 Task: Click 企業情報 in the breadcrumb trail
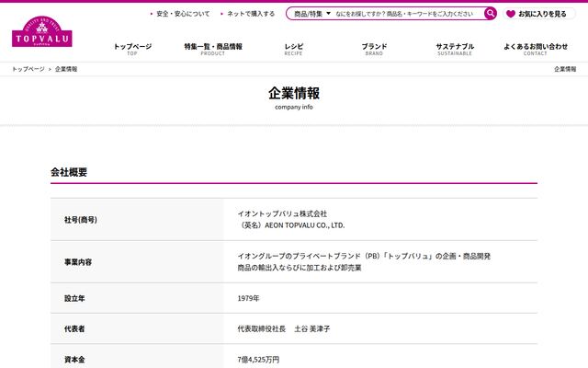point(66,69)
